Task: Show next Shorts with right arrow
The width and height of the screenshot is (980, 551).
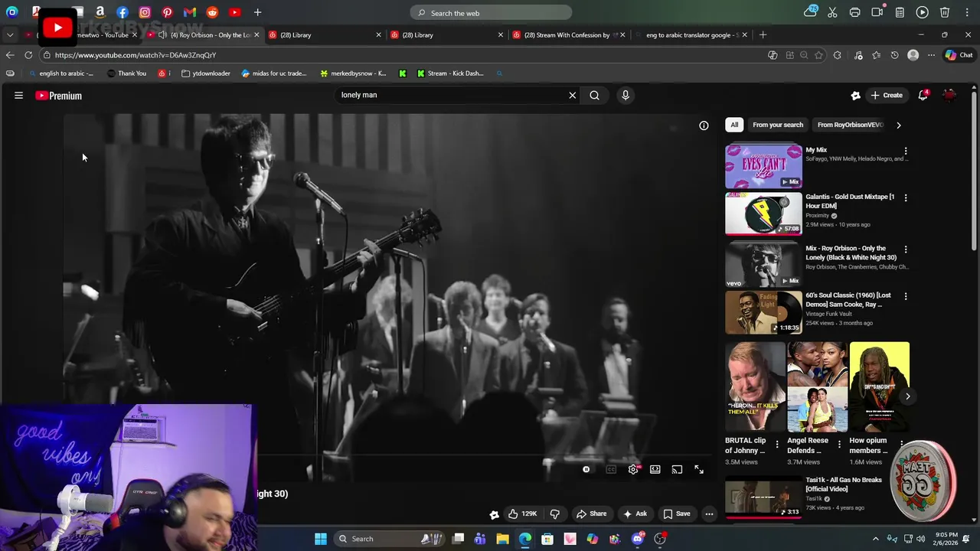Action: point(907,396)
